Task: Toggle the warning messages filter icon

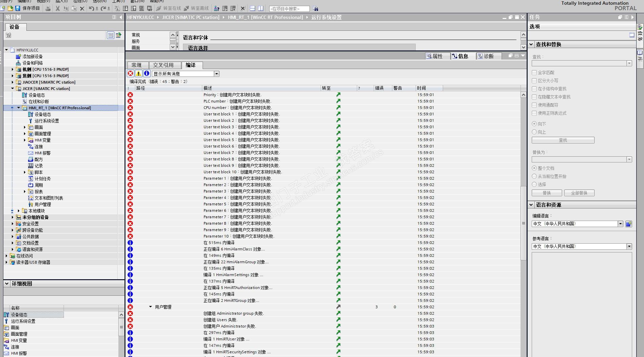Action: pyautogui.click(x=139, y=73)
